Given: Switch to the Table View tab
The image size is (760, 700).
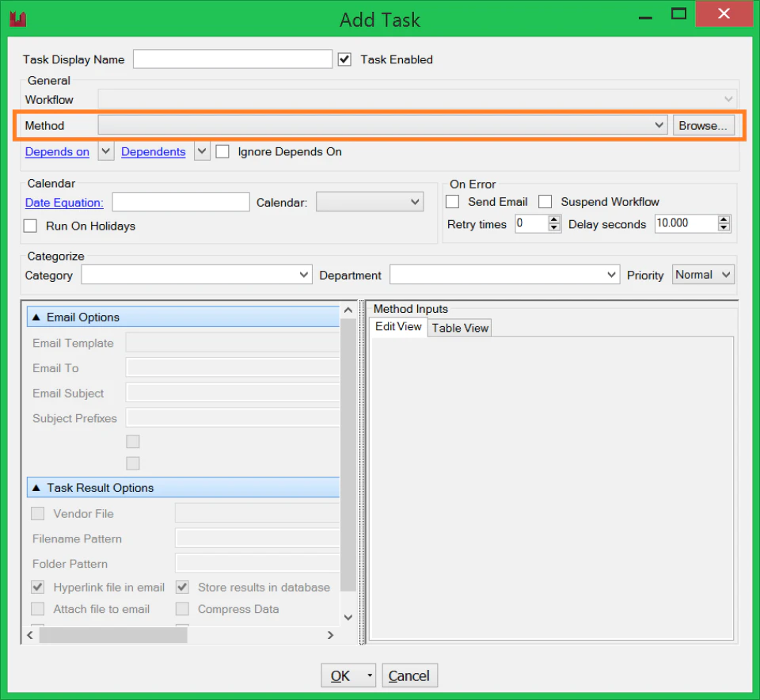Looking at the screenshot, I should [460, 328].
